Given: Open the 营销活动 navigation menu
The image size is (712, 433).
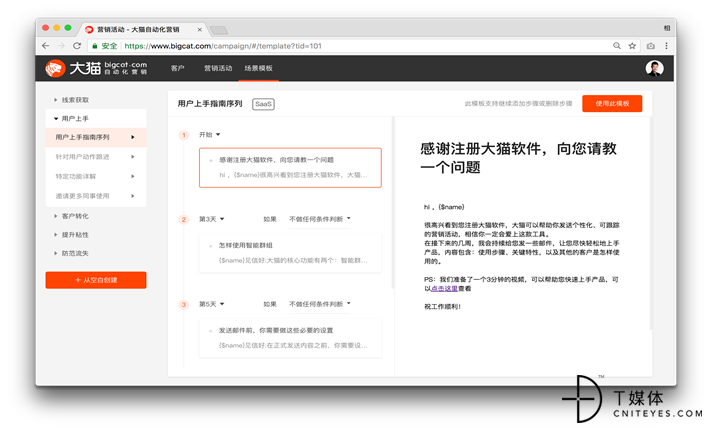Looking at the screenshot, I should click(218, 68).
